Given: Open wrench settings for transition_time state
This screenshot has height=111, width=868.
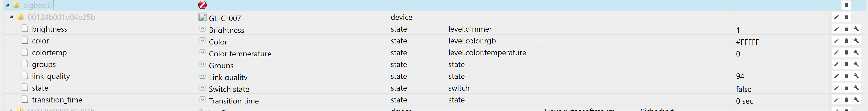Looking at the screenshot, I should click(856, 100).
